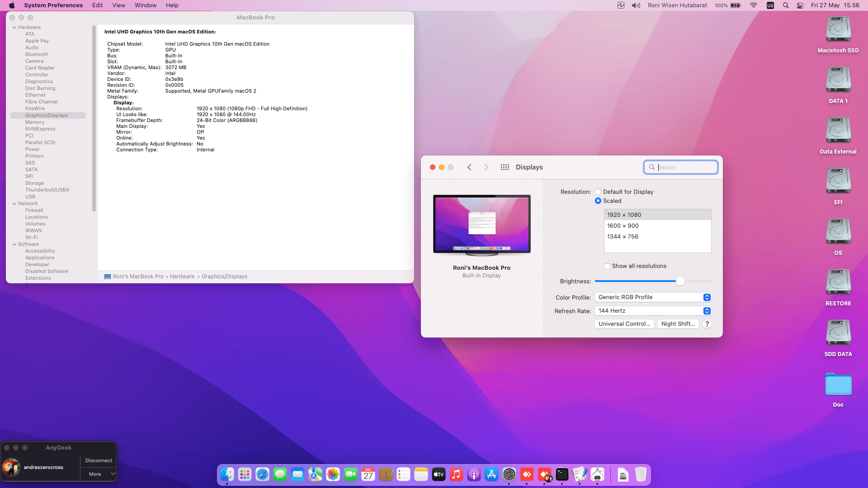Image resolution: width=868 pixels, height=488 pixels.
Task: Open the Window menu
Action: [x=146, y=5]
